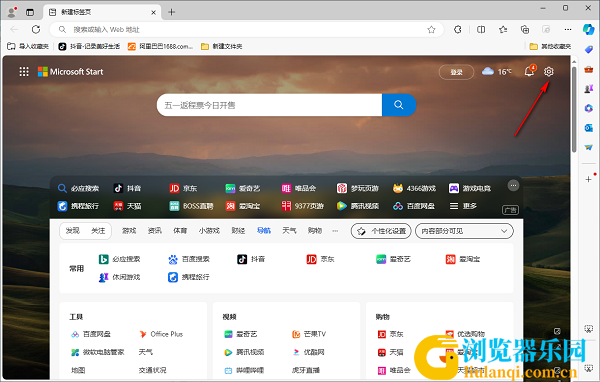Switch to the 游戏 tab
Screen dimensions: 600x382
pos(129,231)
